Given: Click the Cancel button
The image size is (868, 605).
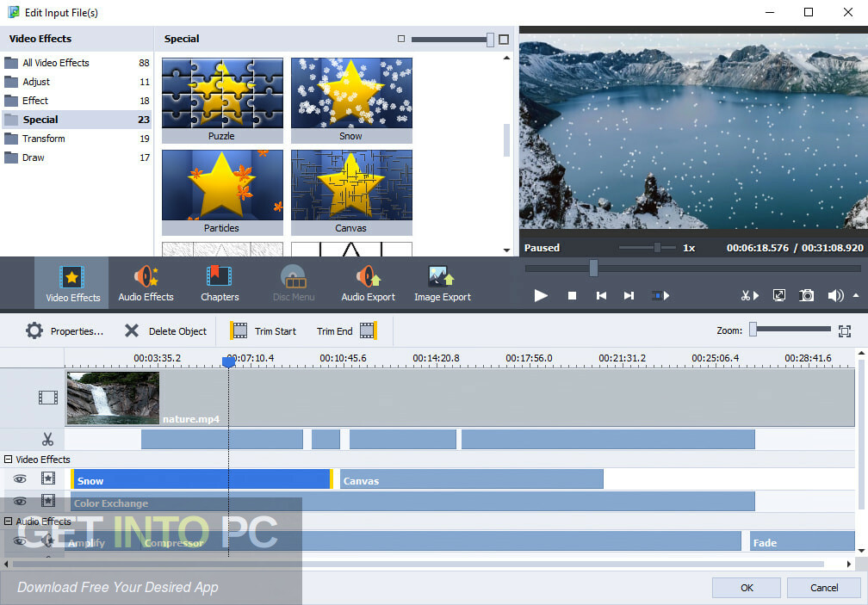Looking at the screenshot, I should click(x=824, y=588).
